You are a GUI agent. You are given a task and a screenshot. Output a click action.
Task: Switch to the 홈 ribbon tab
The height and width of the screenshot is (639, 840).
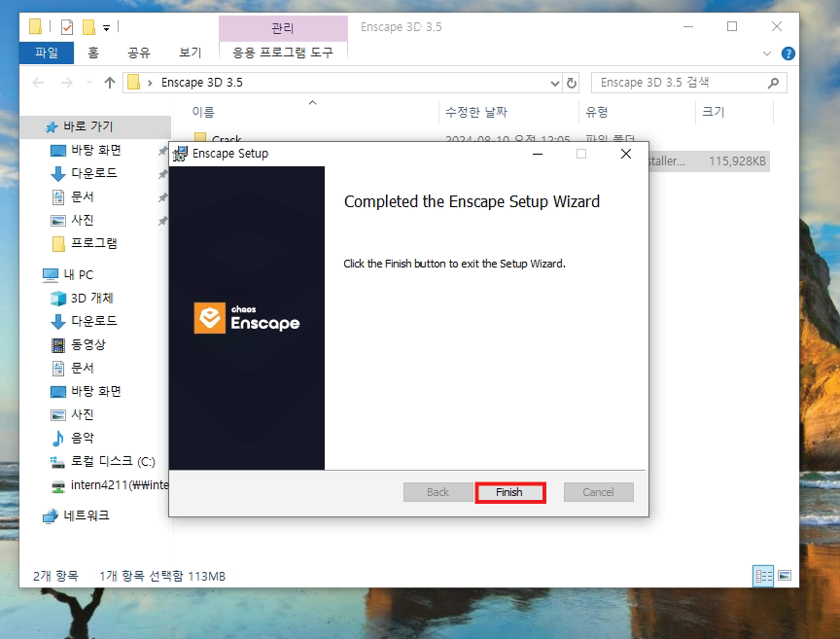coord(93,53)
